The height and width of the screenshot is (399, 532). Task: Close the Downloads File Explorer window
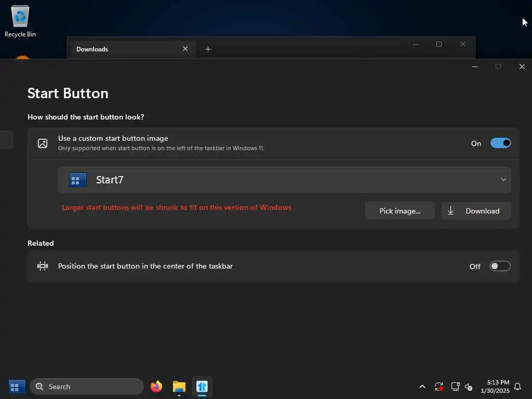463,44
